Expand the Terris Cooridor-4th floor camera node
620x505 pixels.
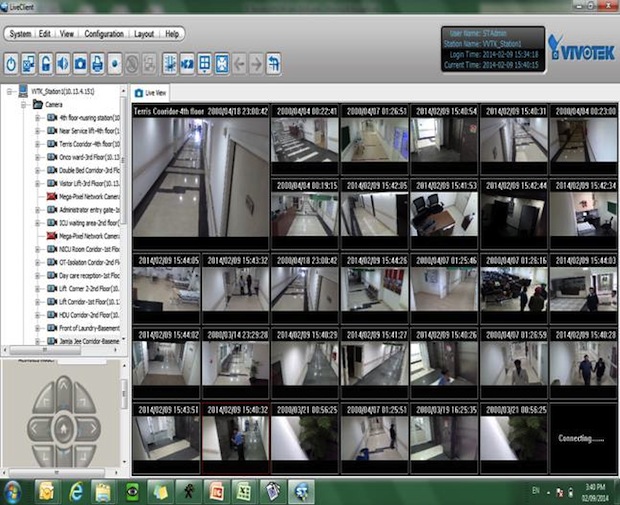(37, 143)
